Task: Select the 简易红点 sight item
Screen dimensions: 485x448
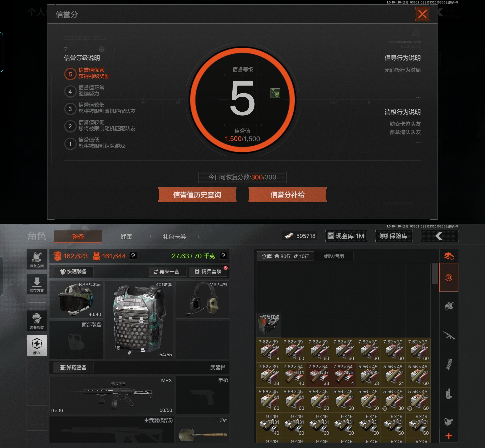Action: pos(269,325)
